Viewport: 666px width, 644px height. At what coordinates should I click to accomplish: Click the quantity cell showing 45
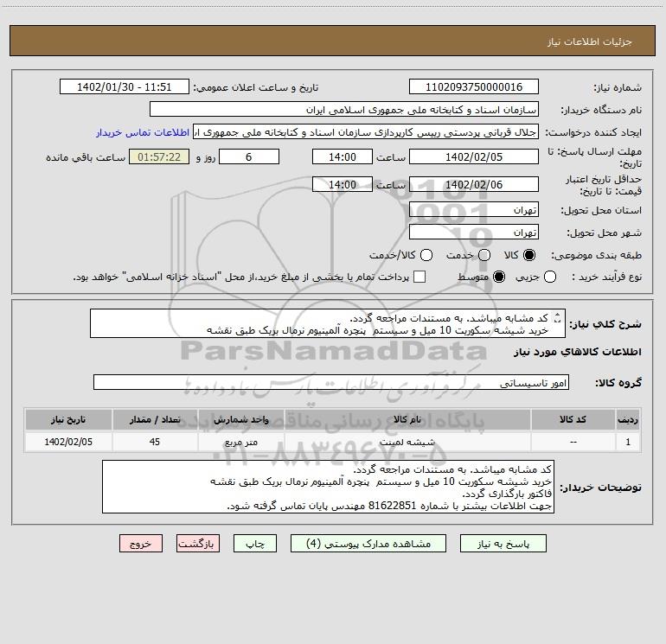(155, 442)
